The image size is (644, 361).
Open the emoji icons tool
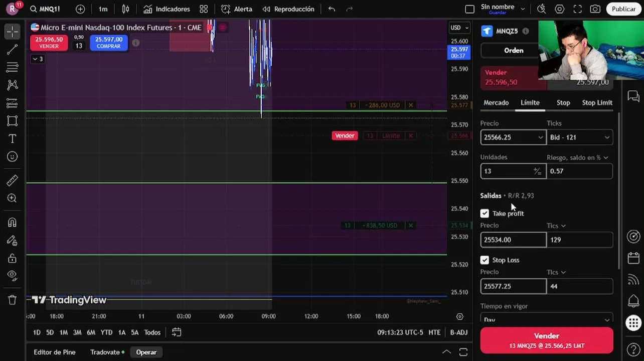tap(13, 157)
